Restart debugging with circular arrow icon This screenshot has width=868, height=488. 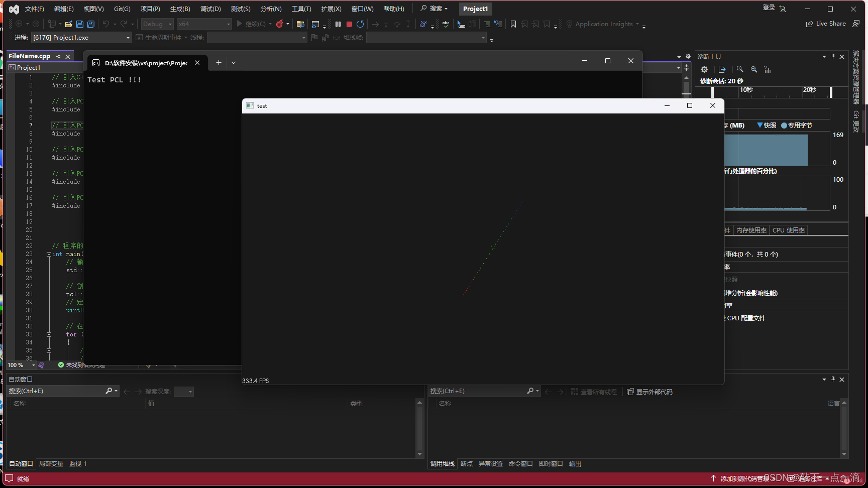coord(360,24)
